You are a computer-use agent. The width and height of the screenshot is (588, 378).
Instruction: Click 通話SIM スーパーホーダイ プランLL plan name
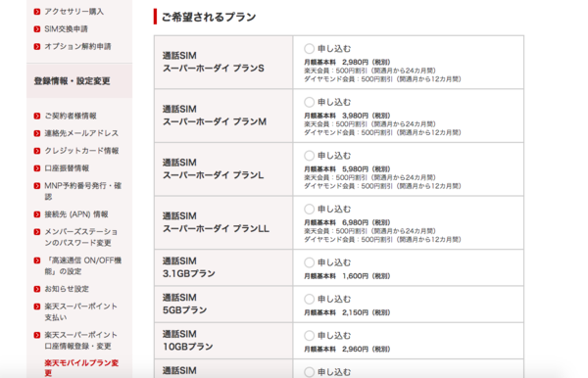(x=216, y=222)
